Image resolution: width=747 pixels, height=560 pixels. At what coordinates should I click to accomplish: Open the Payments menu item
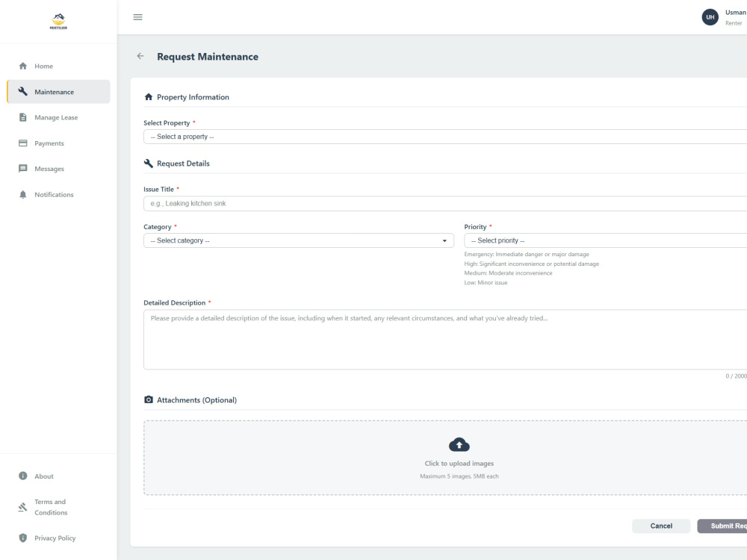(x=58, y=143)
